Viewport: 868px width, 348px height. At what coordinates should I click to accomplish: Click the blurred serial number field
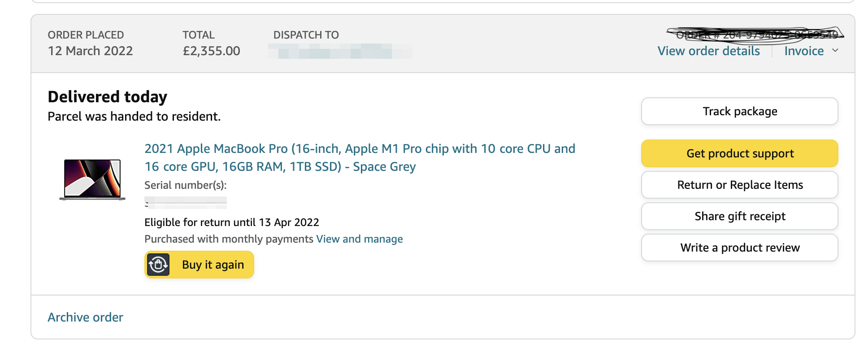[x=186, y=203]
